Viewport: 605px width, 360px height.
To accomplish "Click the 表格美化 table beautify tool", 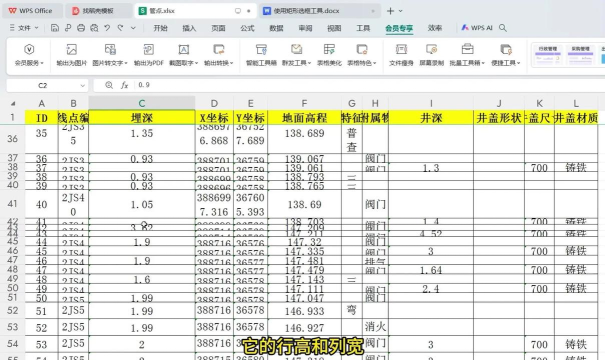I will click(x=329, y=54).
